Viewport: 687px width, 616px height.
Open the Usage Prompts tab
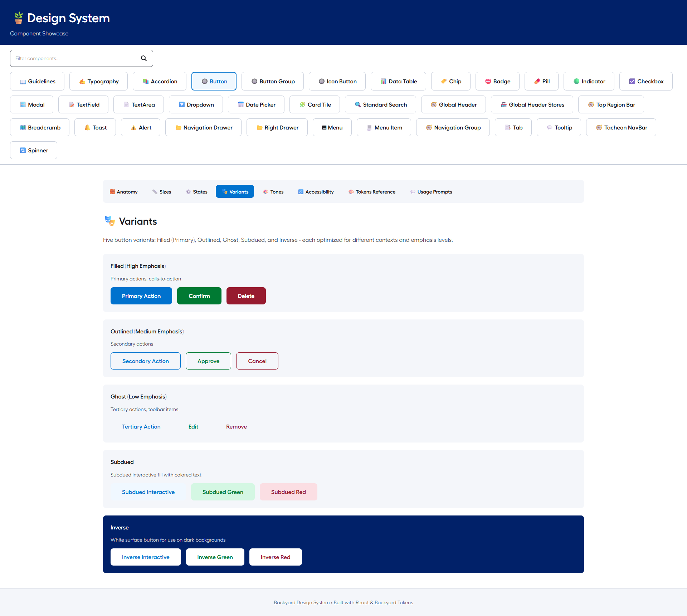pos(431,192)
